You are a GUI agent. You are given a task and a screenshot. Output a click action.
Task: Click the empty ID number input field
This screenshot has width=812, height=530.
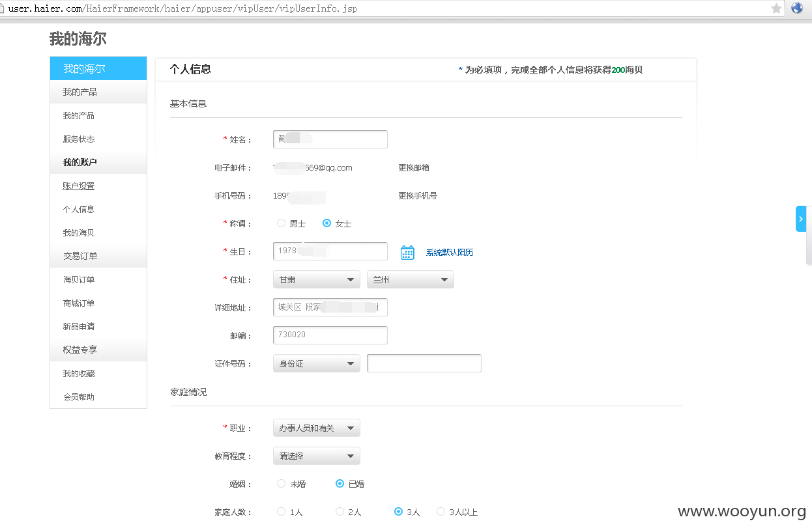(x=424, y=363)
